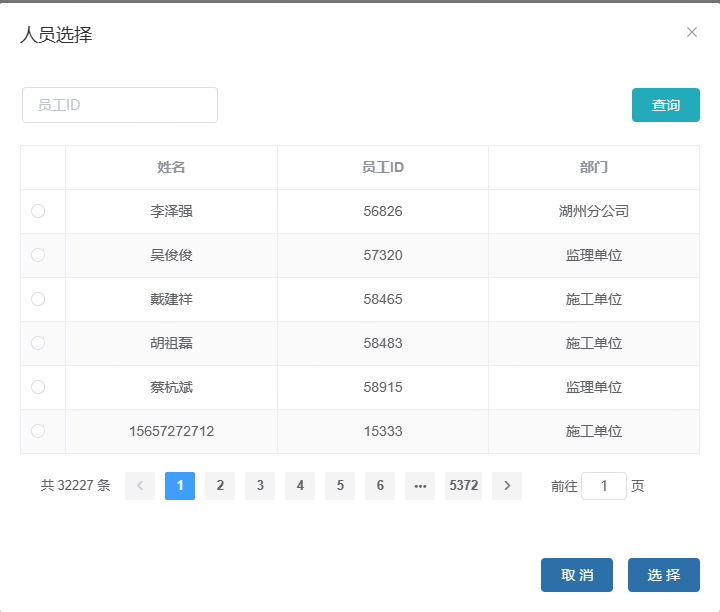Choose the radio button for 胡祖磊
720x612 pixels.
click(38, 343)
